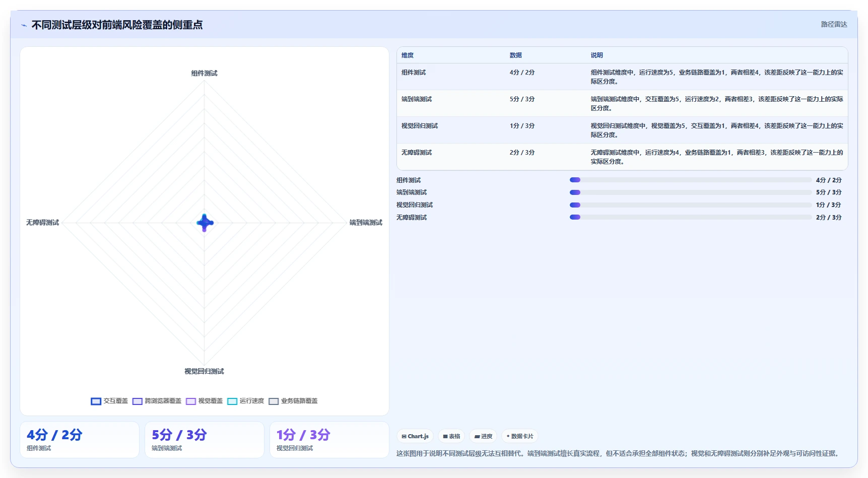Viewport: 868px width, 478px height.
Task: Click the 维度 column header
Action: click(x=408, y=55)
